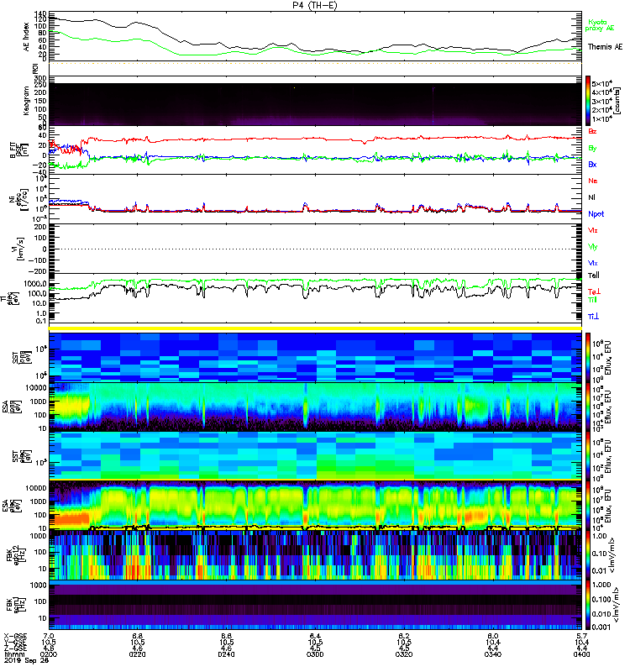The image size is (630, 672).
Task: Click the Keogram counts color bar
Action: pyautogui.click(x=588, y=101)
